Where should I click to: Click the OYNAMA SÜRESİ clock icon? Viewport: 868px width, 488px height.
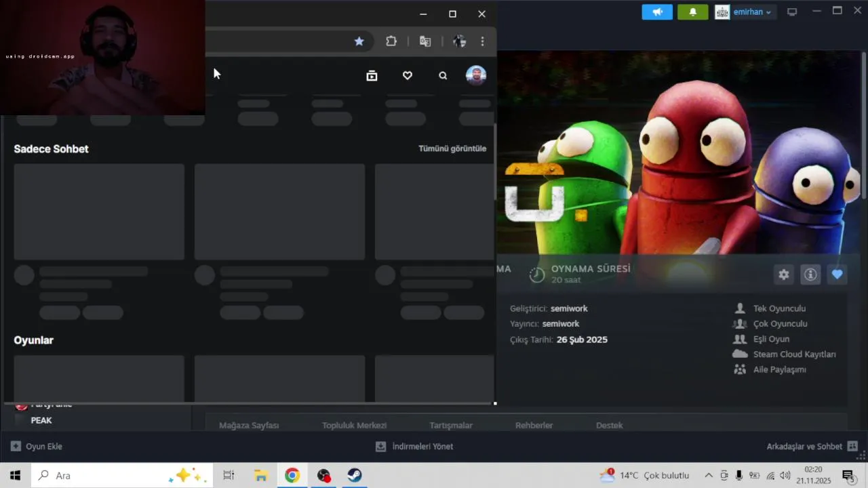pos(537,274)
